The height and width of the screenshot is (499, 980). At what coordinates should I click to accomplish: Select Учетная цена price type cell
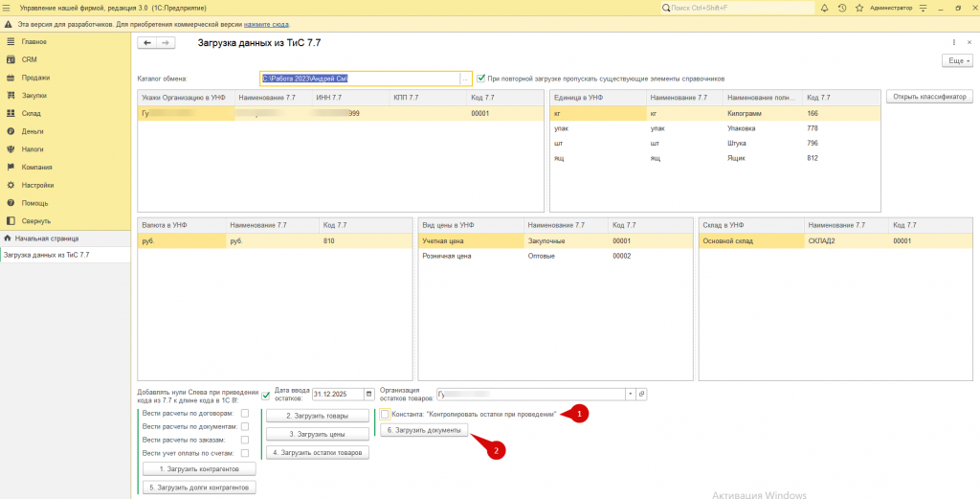click(x=471, y=240)
